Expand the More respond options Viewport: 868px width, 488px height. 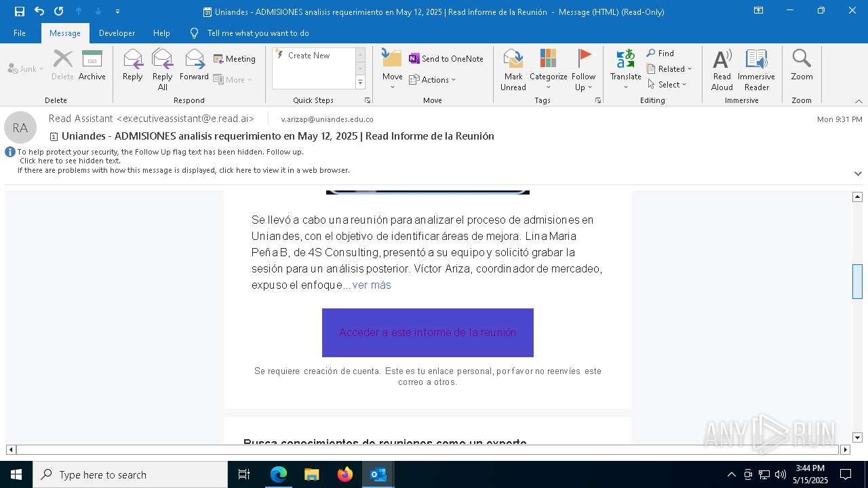pyautogui.click(x=233, y=80)
